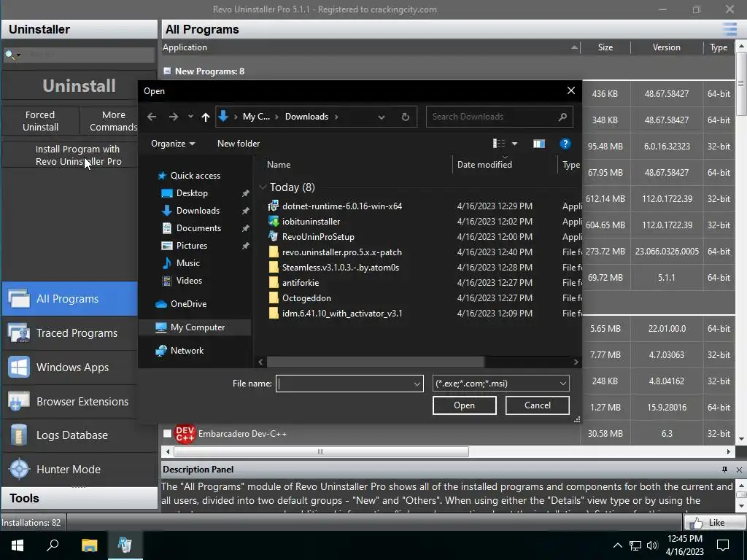Viewport: 747px width, 560px height.
Task: Go up one folder level
Action: (x=205, y=117)
